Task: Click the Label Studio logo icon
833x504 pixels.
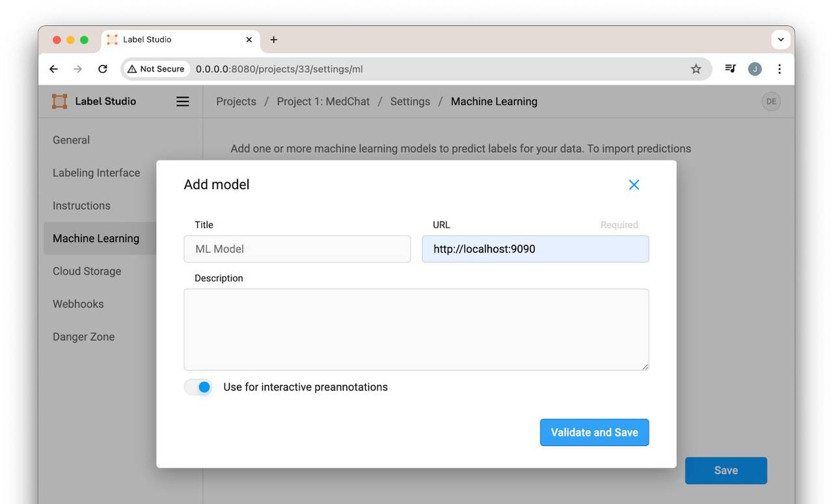Action: click(x=60, y=101)
